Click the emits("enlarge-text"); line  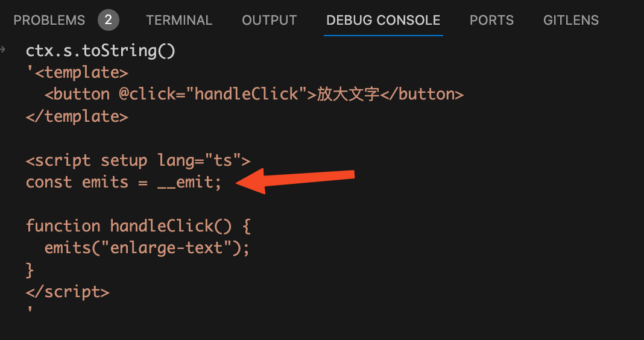(147, 248)
